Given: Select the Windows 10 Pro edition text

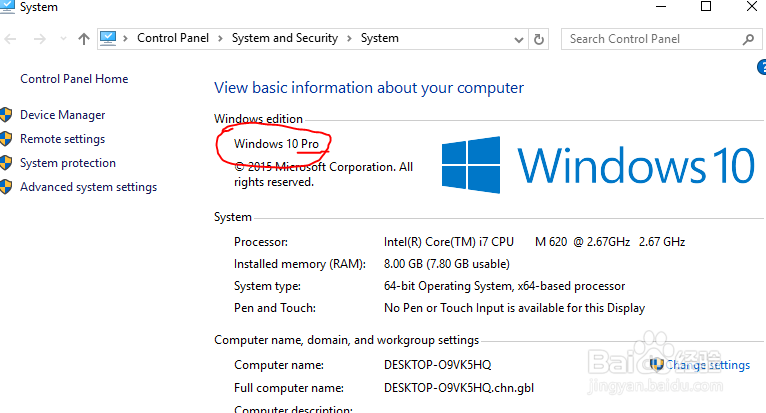Looking at the screenshot, I should (x=276, y=144).
